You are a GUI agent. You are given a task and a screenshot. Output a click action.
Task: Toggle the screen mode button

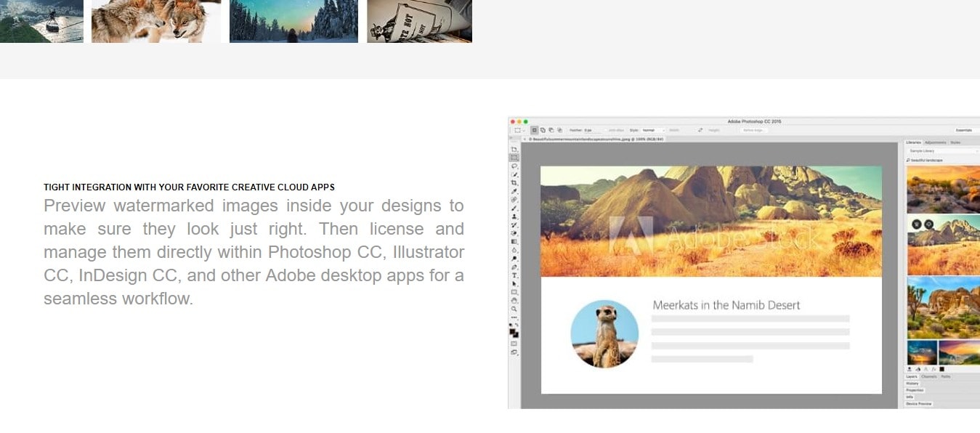[514, 352]
